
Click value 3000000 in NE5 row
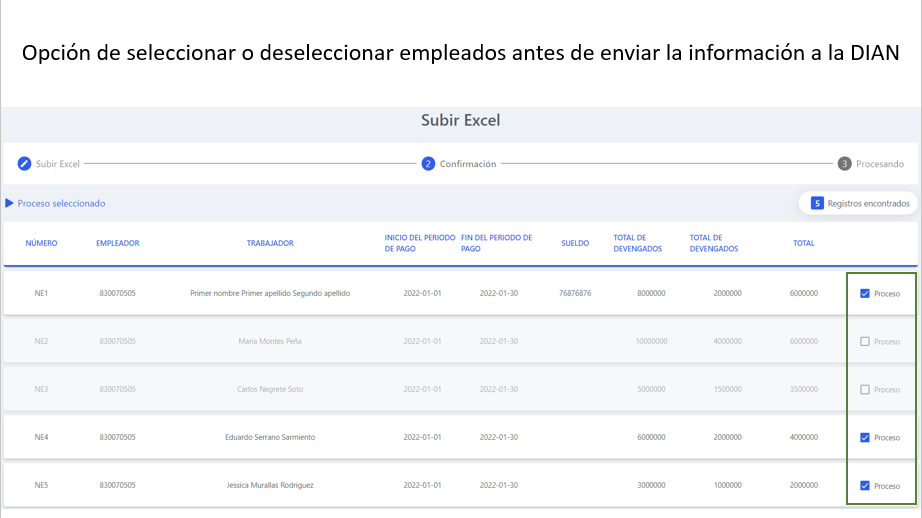tap(651, 485)
